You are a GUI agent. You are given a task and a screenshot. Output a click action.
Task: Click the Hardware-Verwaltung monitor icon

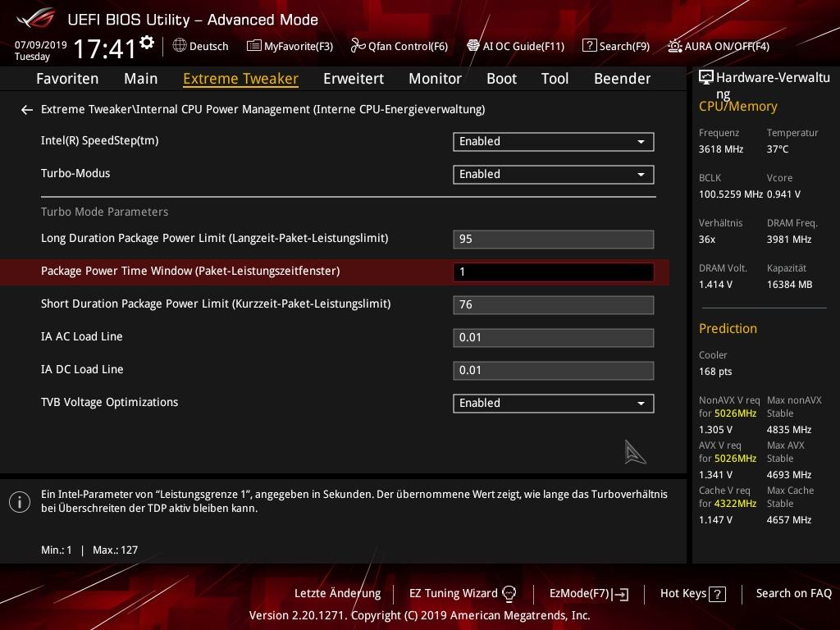706,78
